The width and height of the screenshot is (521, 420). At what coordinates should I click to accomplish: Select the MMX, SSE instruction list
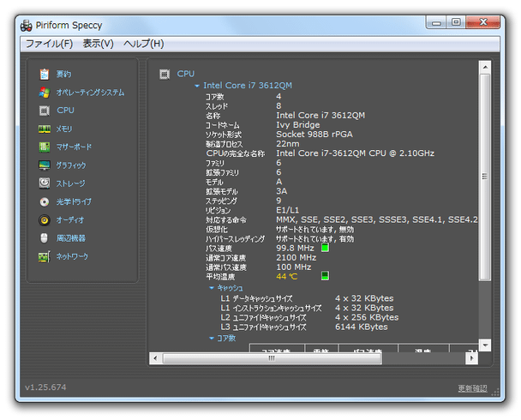click(377, 219)
